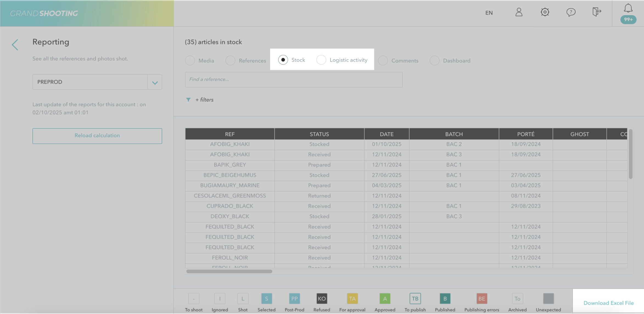Click the funnel filter icon
The height and width of the screenshot is (314, 644).
pos(188,100)
